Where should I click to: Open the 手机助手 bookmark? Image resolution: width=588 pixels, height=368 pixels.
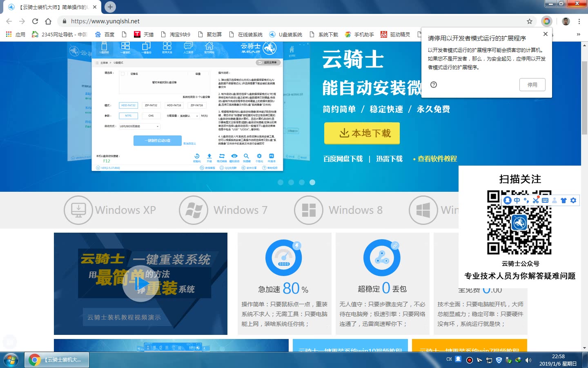359,34
